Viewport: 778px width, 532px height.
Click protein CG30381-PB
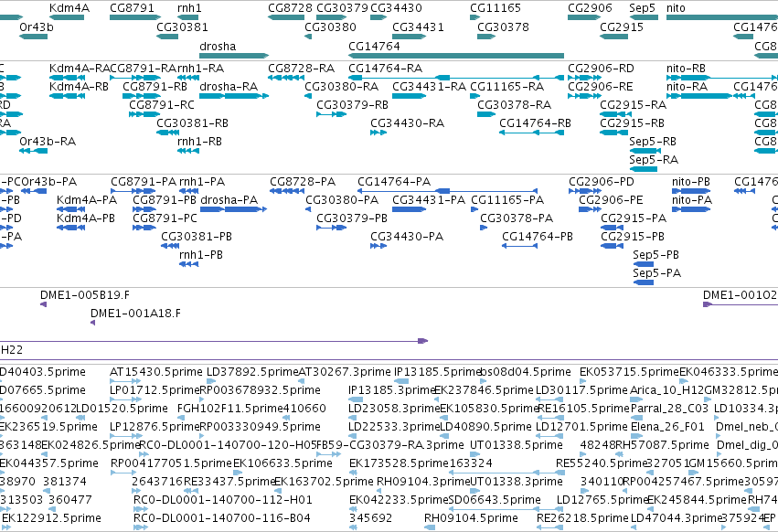(170, 246)
